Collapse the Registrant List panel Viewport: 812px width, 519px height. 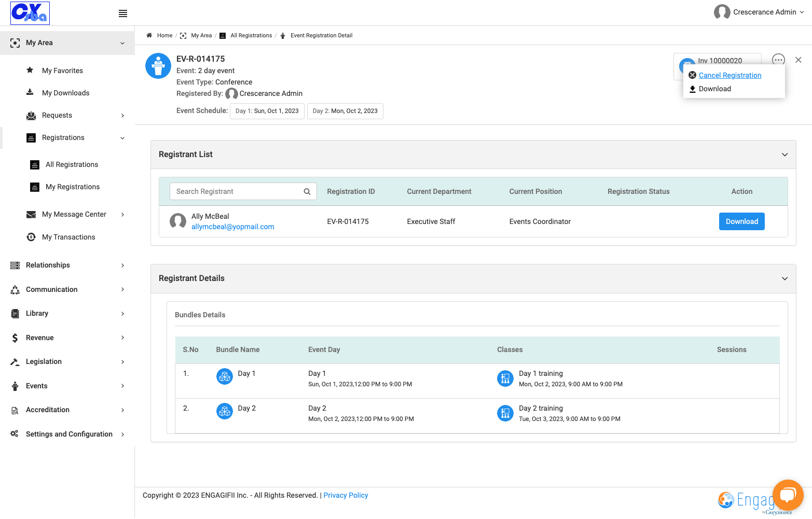click(x=785, y=155)
